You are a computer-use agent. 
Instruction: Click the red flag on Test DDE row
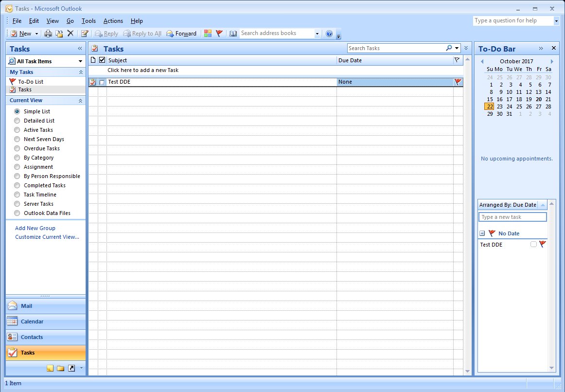(458, 82)
